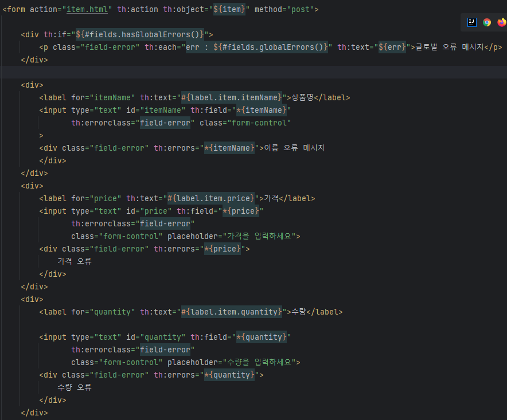507x420 pixels.
Task: Click the id="quantity" attribute in input tag
Action: pyautogui.click(x=156, y=337)
